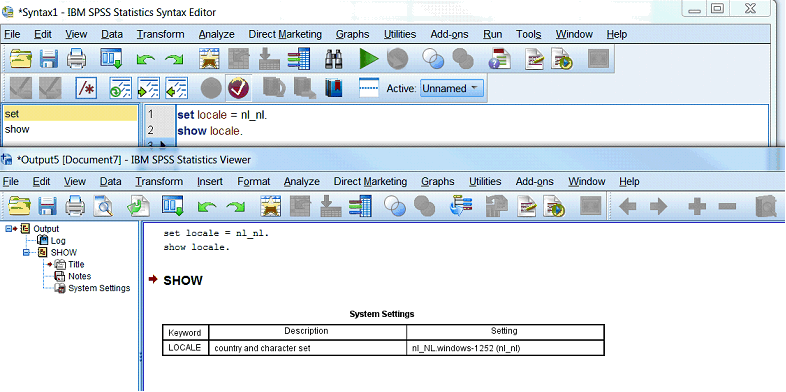
Task: Open Insert menu in Statistics Viewer
Action: [x=210, y=181]
